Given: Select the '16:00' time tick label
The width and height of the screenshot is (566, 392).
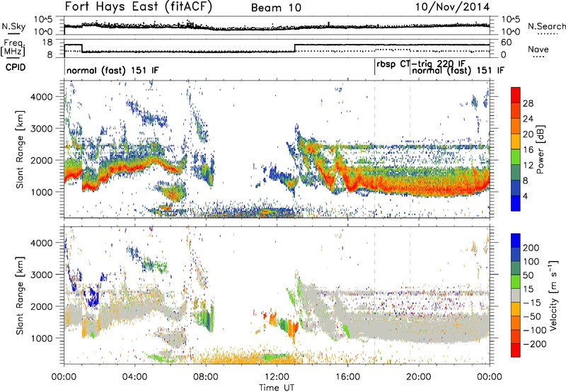Looking at the screenshot, I should click(347, 377).
